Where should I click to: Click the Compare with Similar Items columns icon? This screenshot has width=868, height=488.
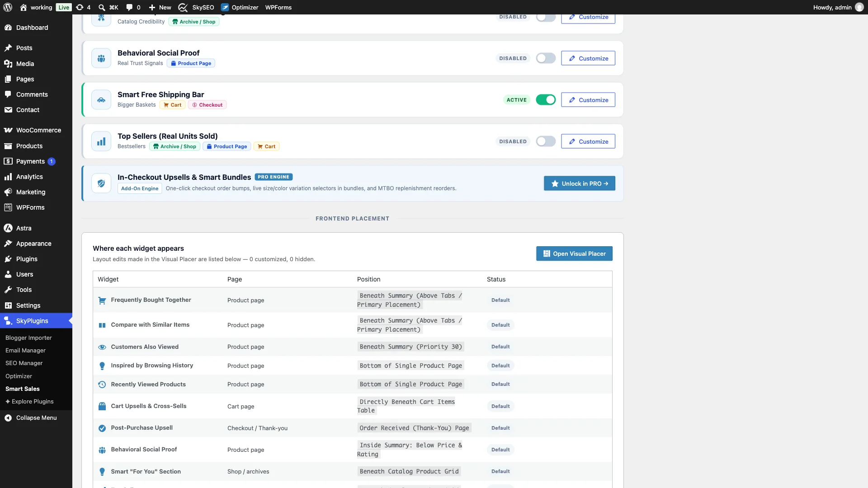pyautogui.click(x=102, y=325)
